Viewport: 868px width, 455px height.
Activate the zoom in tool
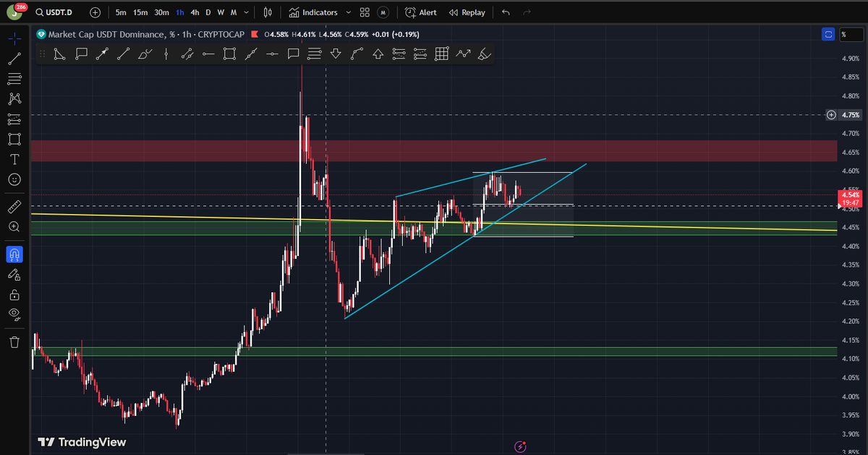point(14,226)
